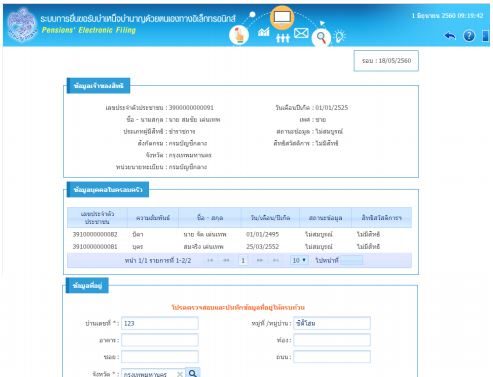Viewport: 493px width, 377px height.
Task: Sort by data status column header
Action: (325, 218)
